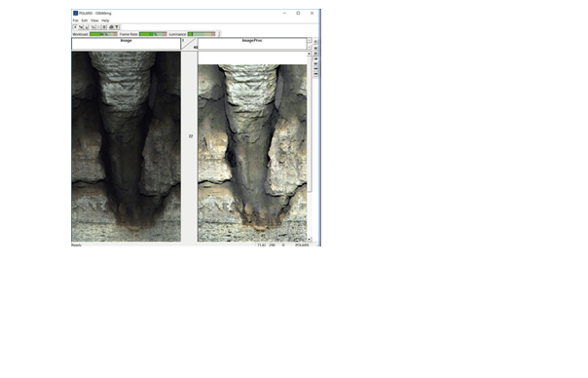Minimize the POLARIS window

[284, 13]
